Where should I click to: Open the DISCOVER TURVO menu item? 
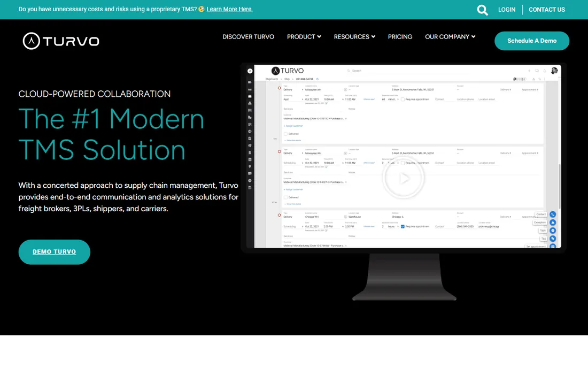click(x=248, y=37)
